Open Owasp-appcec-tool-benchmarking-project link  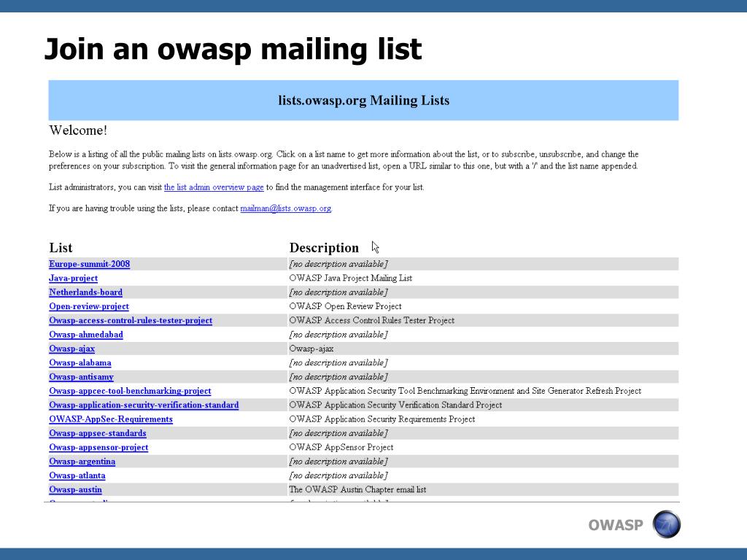coord(130,391)
